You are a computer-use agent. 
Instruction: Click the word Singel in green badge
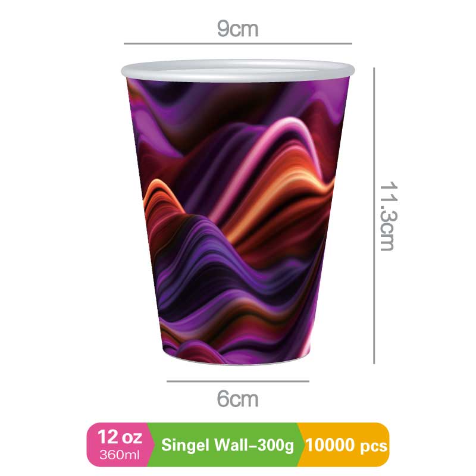point(185,446)
